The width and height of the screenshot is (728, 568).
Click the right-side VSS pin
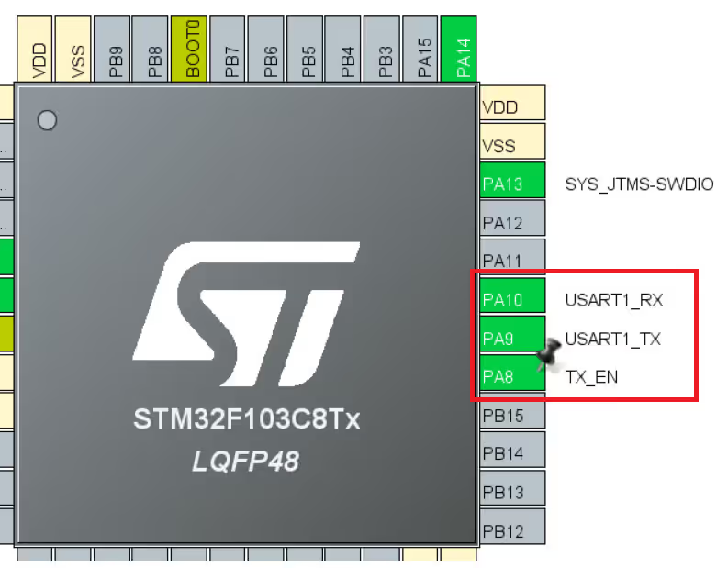(x=512, y=141)
